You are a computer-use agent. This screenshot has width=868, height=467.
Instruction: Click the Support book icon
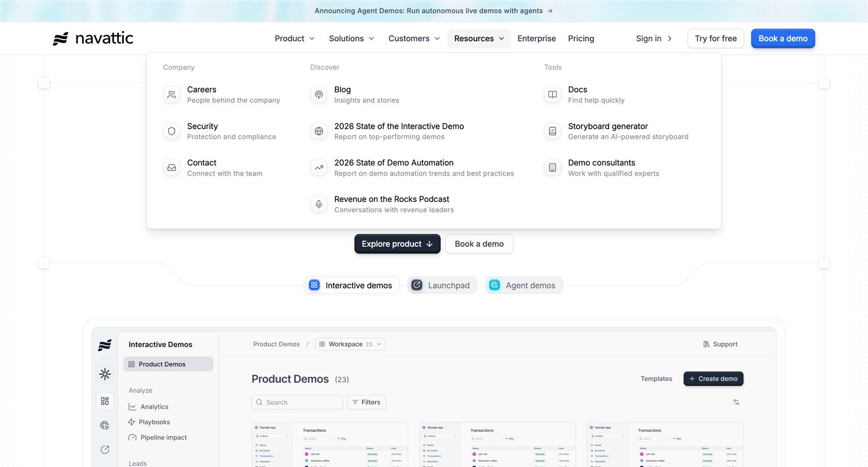pyautogui.click(x=706, y=344)
